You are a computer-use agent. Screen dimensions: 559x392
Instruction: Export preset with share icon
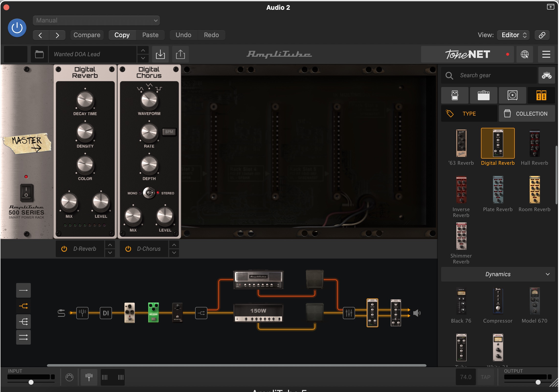click(180, 54)
